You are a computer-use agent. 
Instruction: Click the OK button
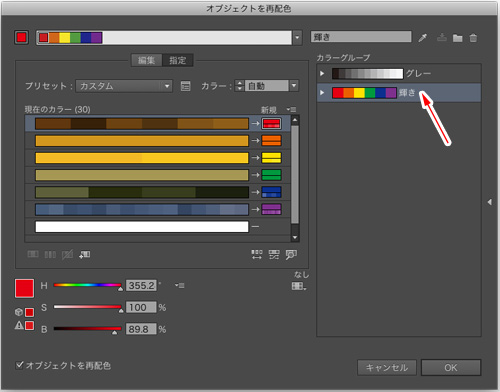coord(451,368)
